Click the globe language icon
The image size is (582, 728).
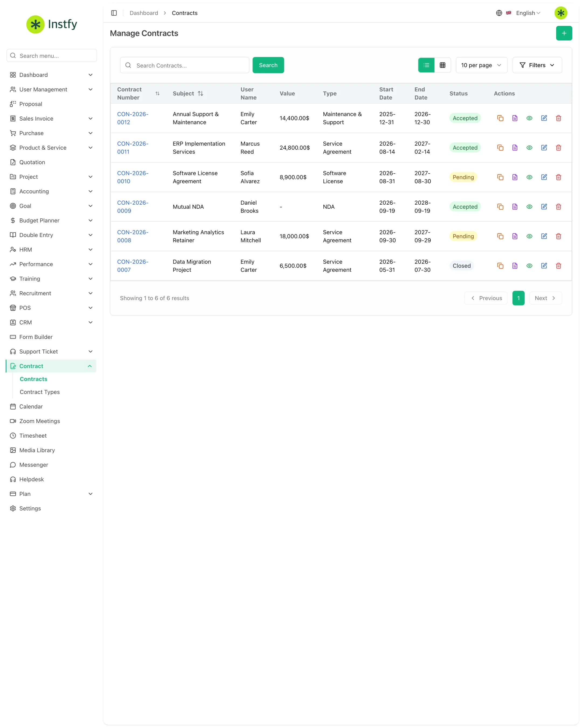[x=499, y=13]
